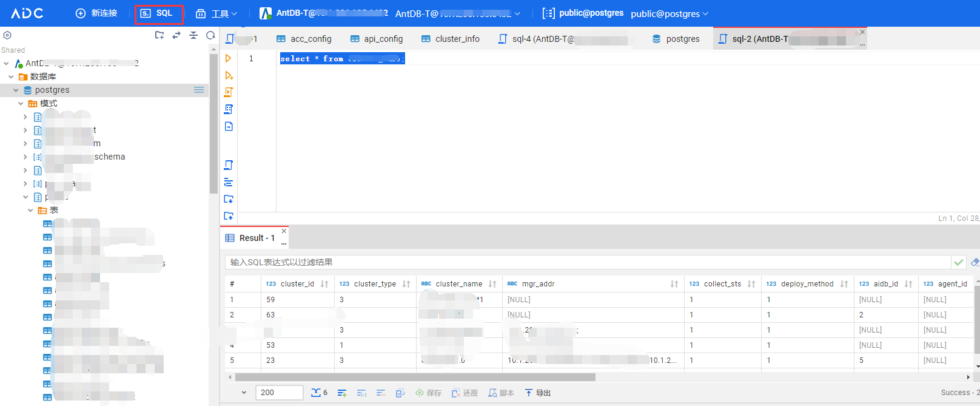Open the AntDB-T connection selector dropdown
980x406 pixels.
[458, 13]
